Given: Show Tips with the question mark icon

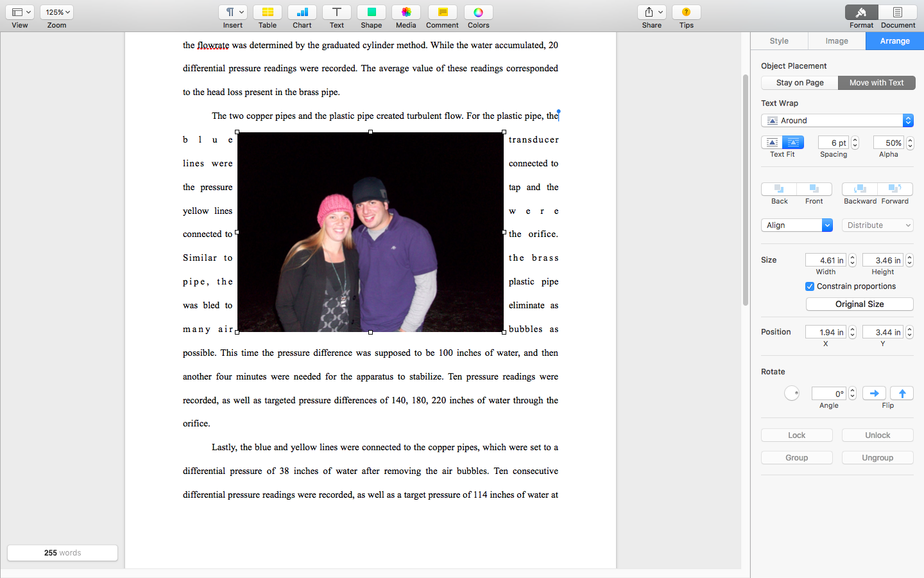Looking at the screenshot, I should point(687,12).
